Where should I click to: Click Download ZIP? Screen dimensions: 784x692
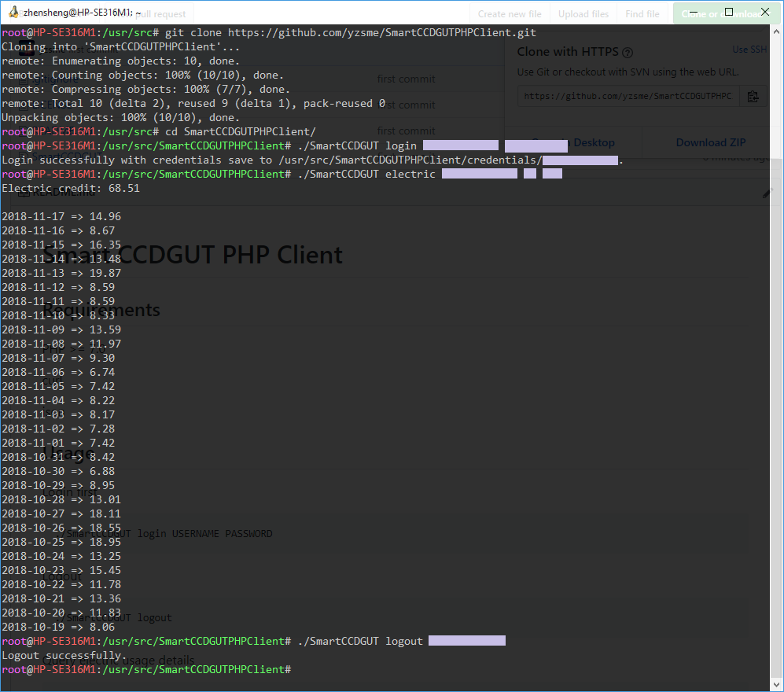[711, 142]
